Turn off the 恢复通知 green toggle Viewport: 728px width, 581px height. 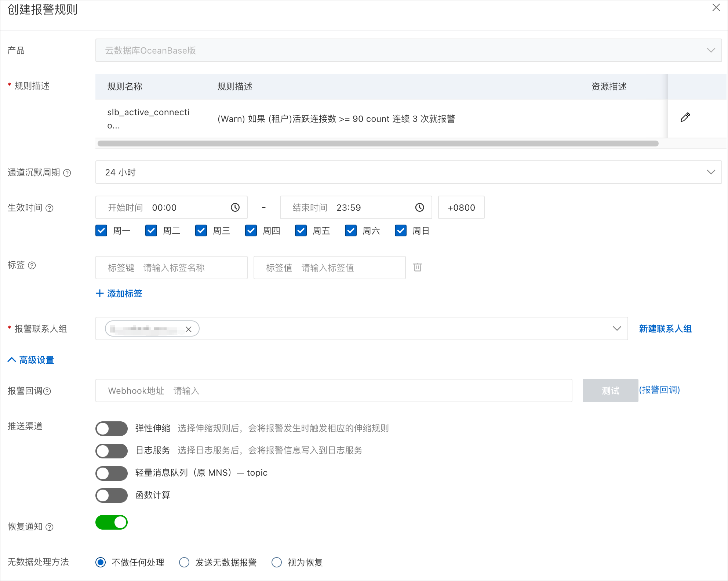coord(112,522)
